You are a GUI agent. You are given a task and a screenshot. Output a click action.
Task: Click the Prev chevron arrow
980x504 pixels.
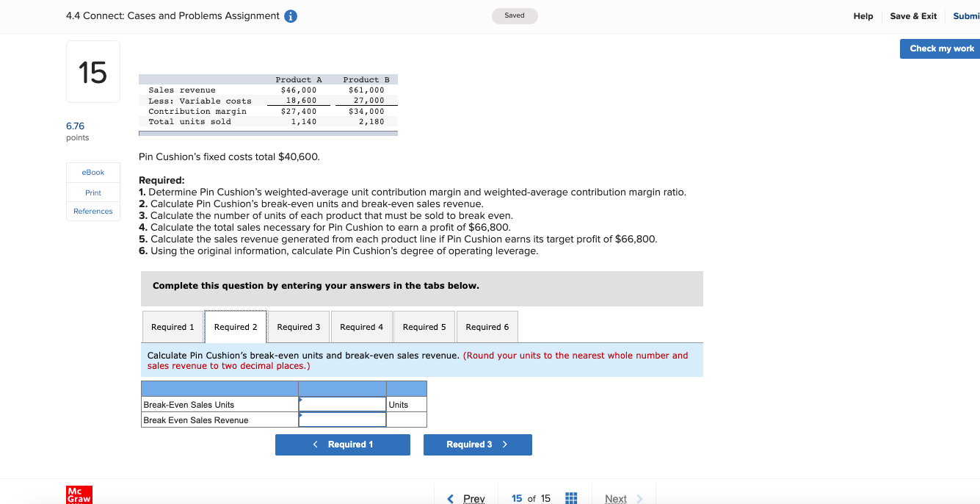click(451, 498)
